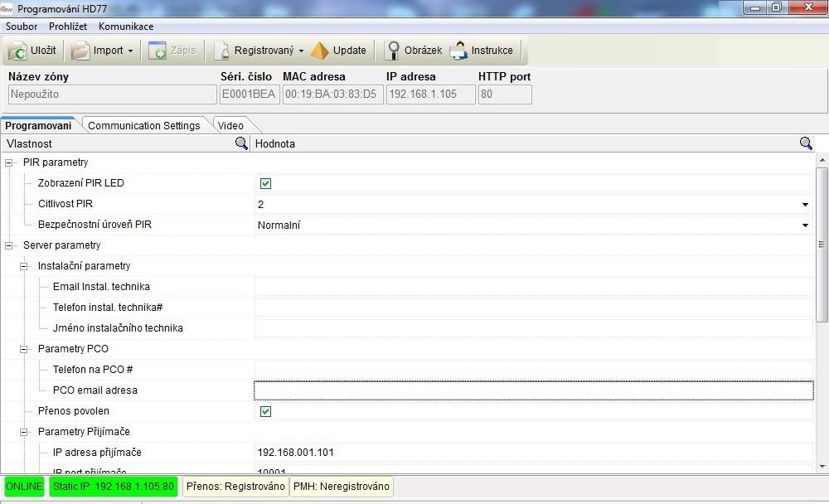
Task: Click the Obrázek camera icon
Action: point(392,51)
